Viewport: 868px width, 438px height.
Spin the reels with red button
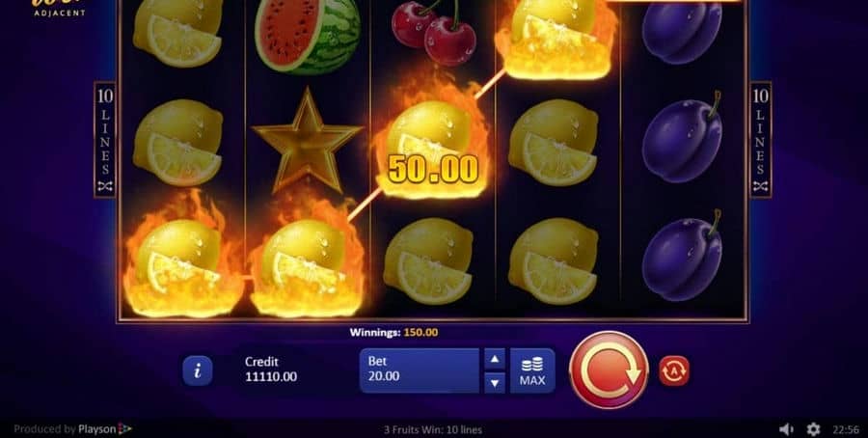coord(609,370)
